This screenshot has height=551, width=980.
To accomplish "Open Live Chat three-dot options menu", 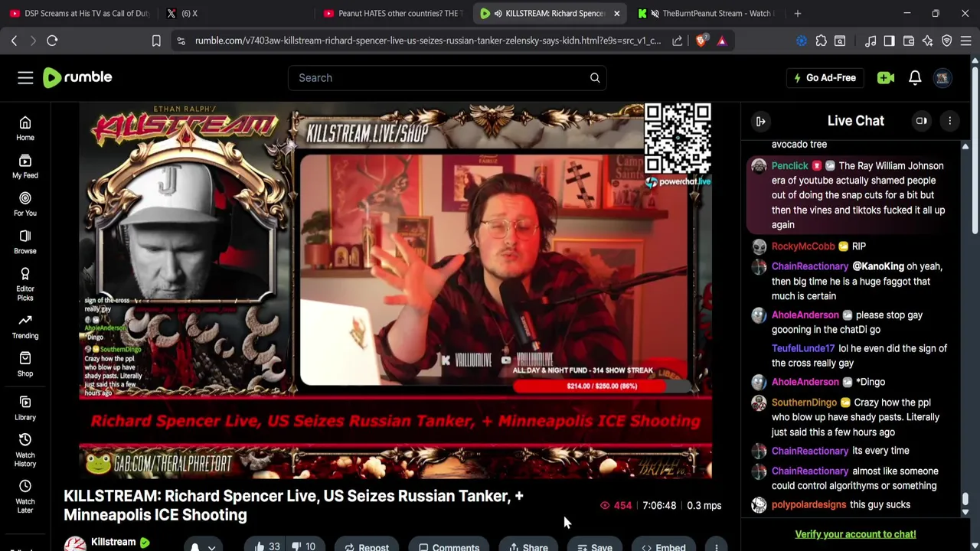I will point(950,121).
